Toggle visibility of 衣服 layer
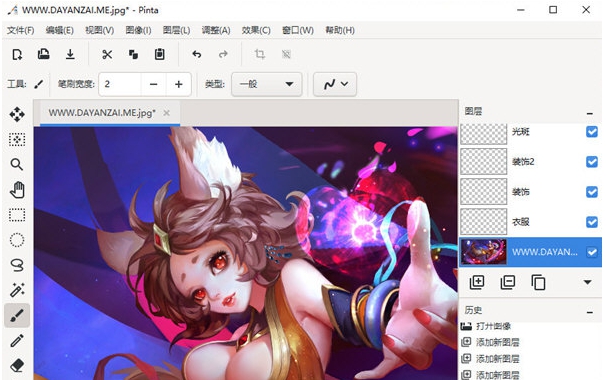Viewport: 606px width, 380px height. (592, 222)
